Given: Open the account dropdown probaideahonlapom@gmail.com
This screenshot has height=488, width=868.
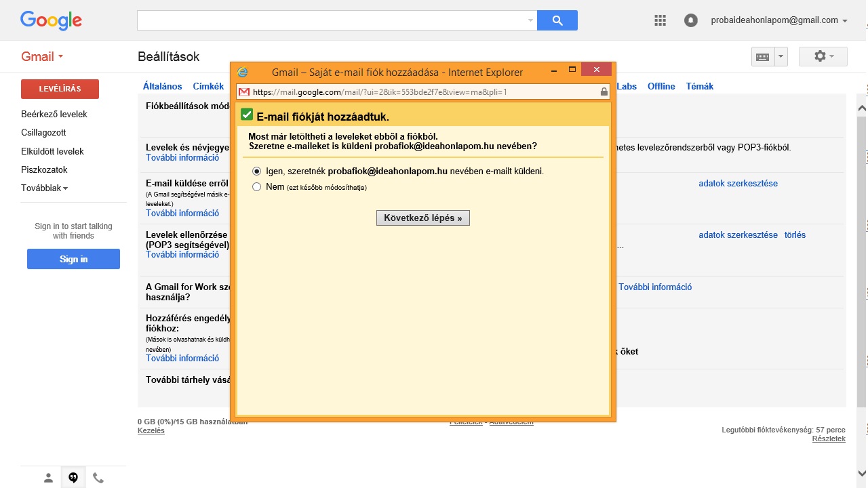Looking at the screenshot, I should (779, 20).
